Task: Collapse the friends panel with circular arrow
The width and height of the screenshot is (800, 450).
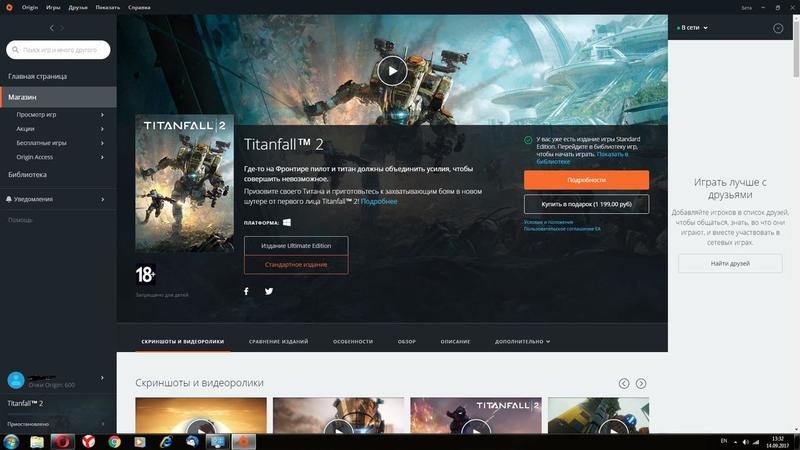Action: click(x=778, y=28)
